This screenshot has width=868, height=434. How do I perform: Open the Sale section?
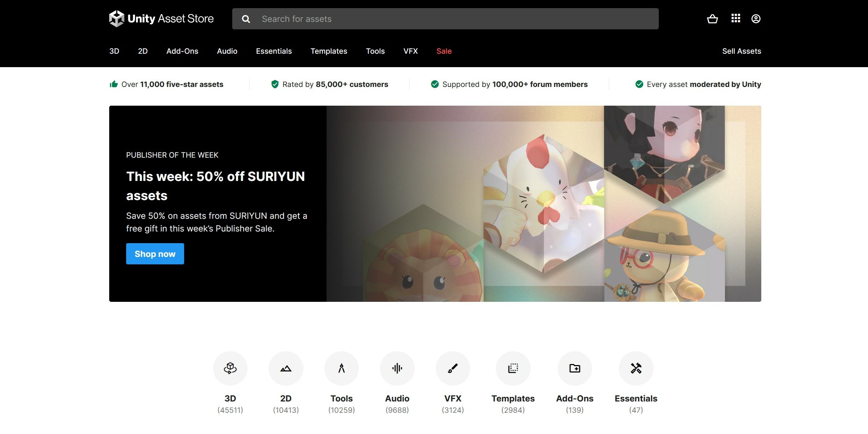pos(444,51)
